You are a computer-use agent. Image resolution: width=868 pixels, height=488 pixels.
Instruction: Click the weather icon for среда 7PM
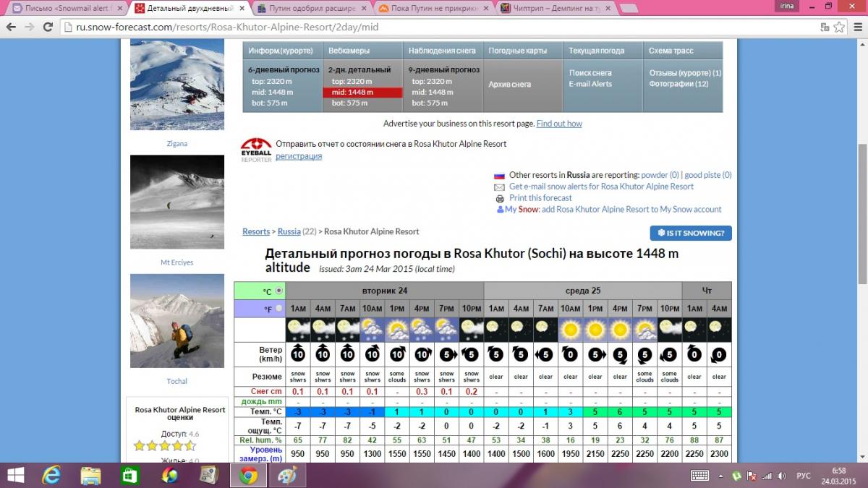click(644, 330)
